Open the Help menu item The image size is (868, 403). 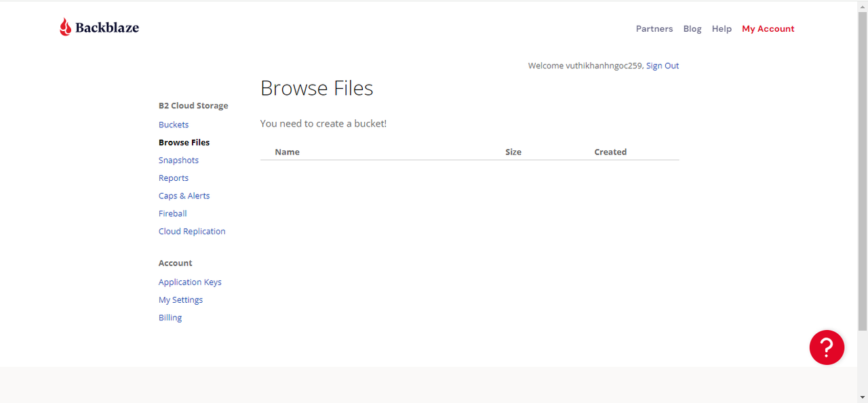pyautogui.click(x=722, y=28)
